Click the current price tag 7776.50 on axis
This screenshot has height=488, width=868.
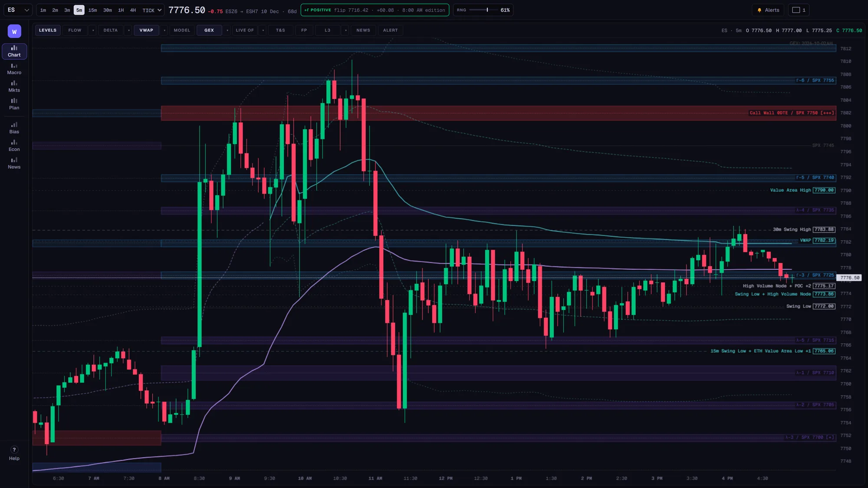click(849, 278)
